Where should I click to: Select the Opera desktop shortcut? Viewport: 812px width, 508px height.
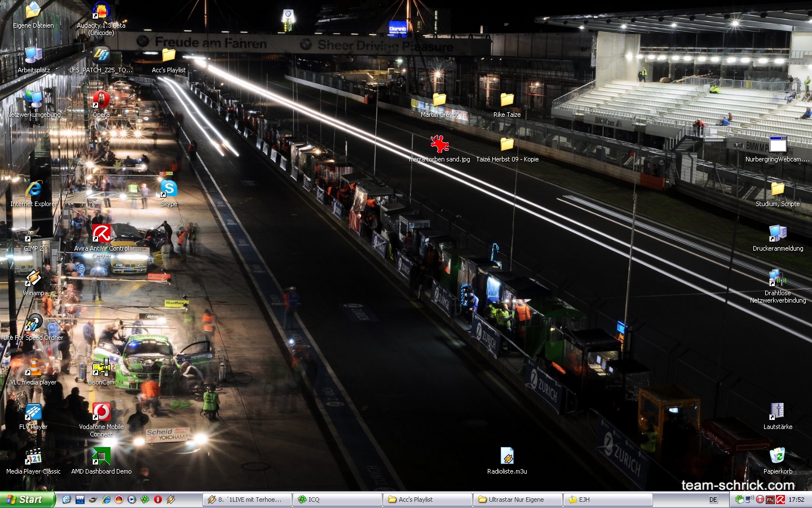point(101,105)
